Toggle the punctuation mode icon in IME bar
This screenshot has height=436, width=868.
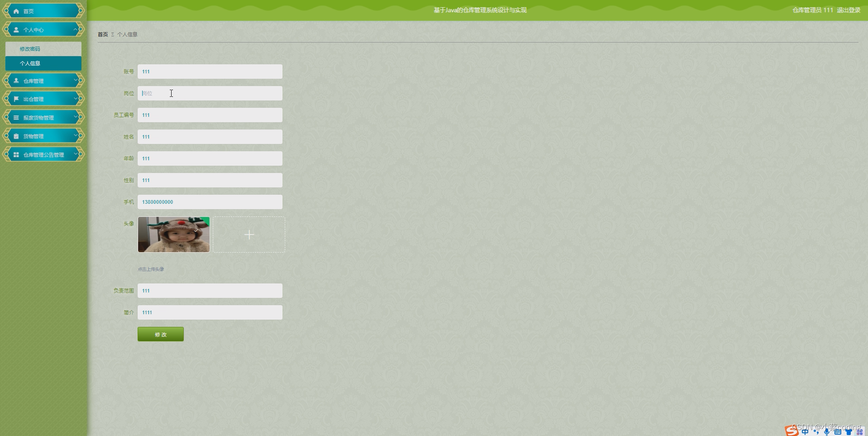tap(816, 431)
